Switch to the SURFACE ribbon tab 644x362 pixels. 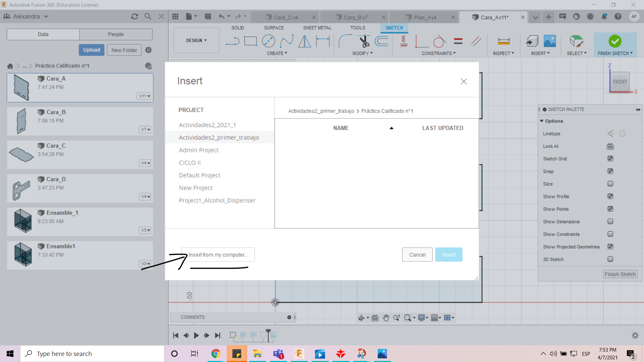click(x=273, y=28)
